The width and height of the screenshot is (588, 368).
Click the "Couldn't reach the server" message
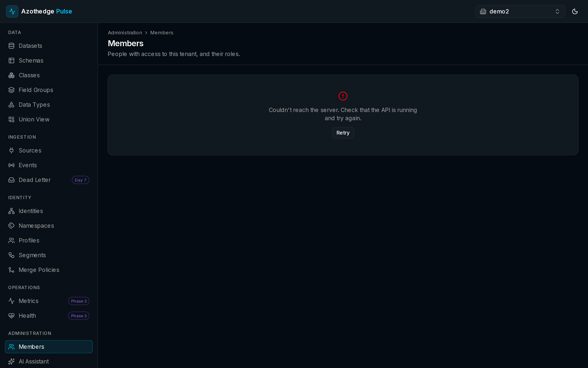tap(343, 114)
